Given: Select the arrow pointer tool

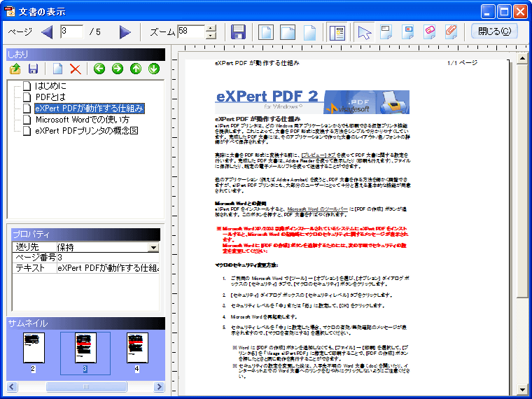Looking at the screenshot, I should (365, 32).
